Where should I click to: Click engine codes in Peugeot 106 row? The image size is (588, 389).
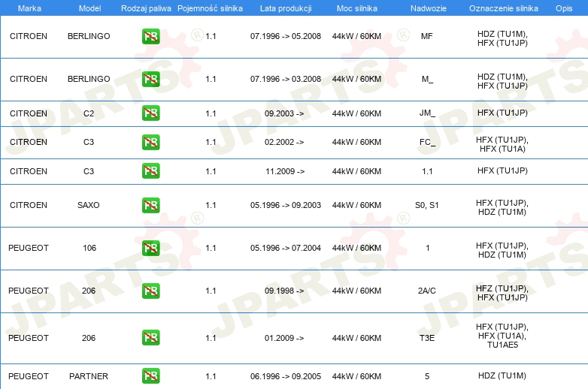point(502,250)
